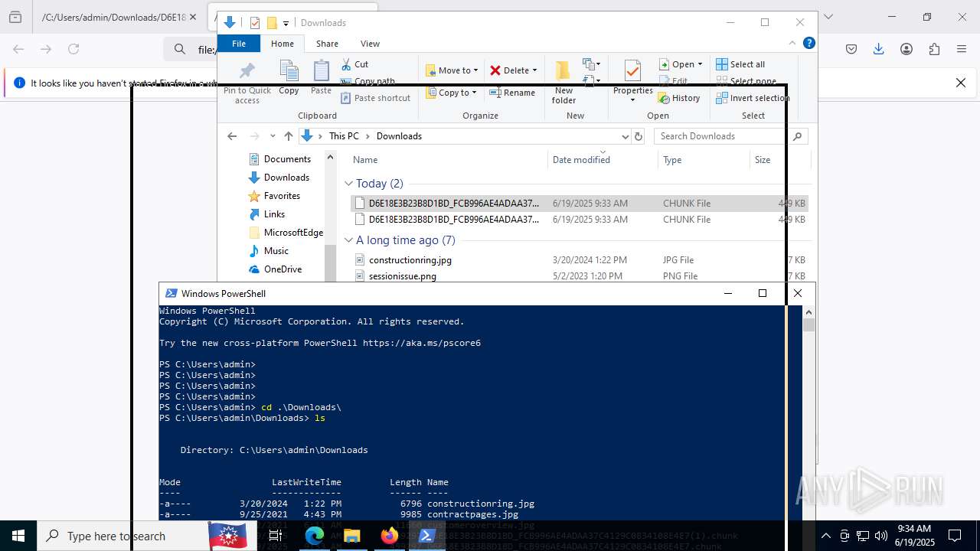Dismiss the Firefox notification bar
The height and width of the screenshot is (551, 980).
click(961, 83)
